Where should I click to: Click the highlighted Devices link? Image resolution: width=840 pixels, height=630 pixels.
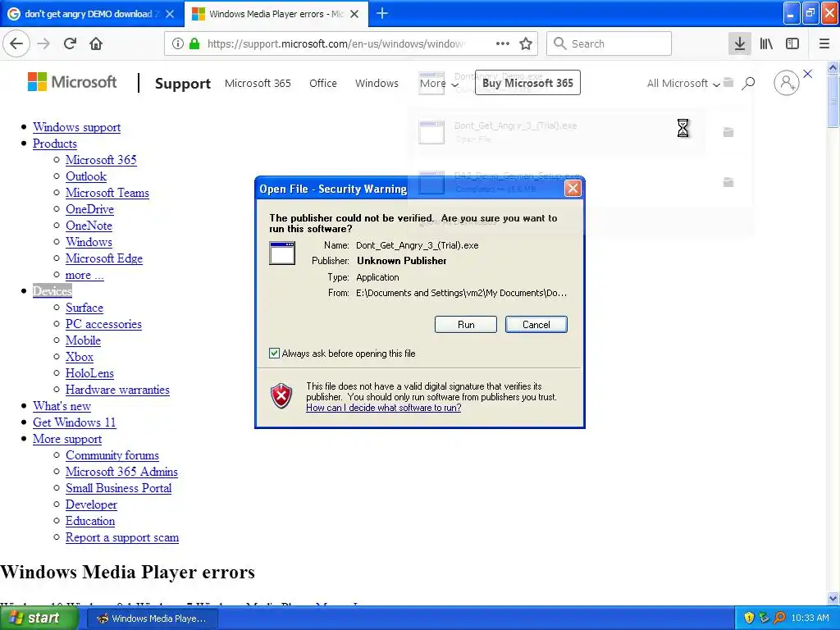click(x=52, y=291)
